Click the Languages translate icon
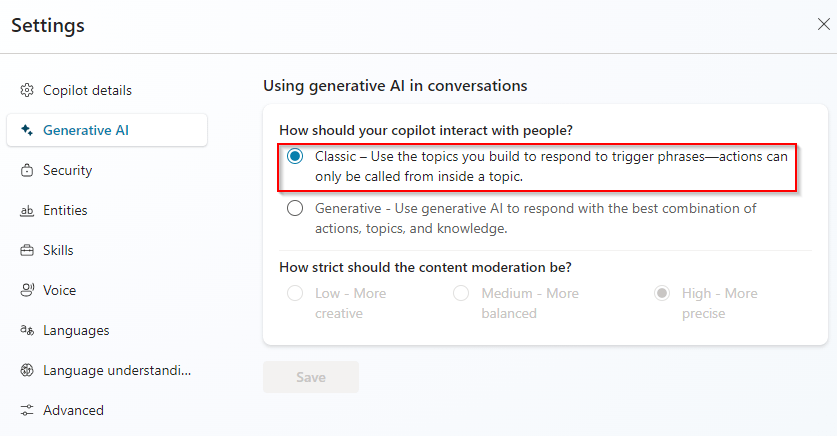 (x=27, y=330)
